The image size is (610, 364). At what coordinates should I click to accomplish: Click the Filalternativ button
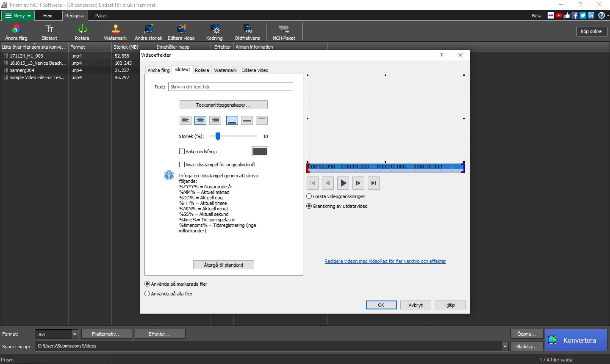pos(106,334)
